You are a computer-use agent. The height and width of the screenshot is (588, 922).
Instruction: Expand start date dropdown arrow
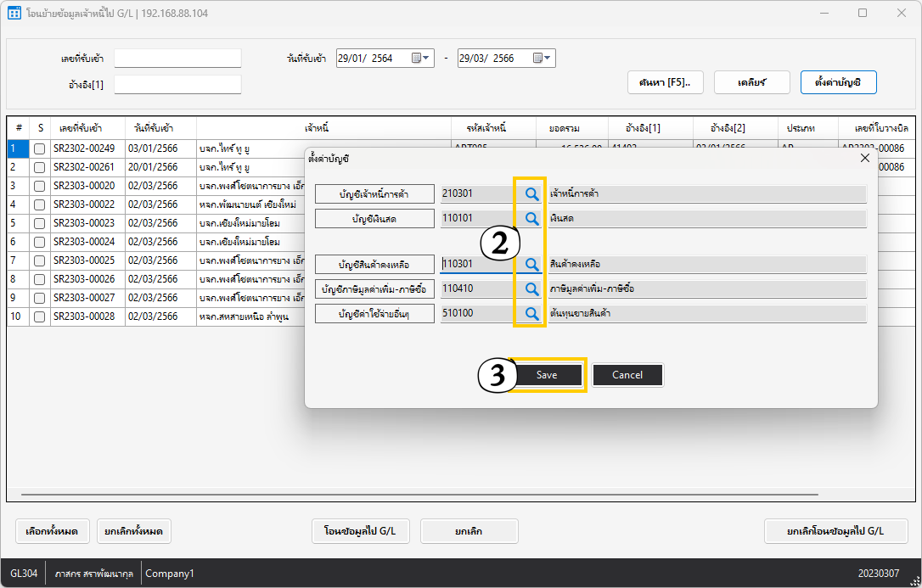click(427, 59)
